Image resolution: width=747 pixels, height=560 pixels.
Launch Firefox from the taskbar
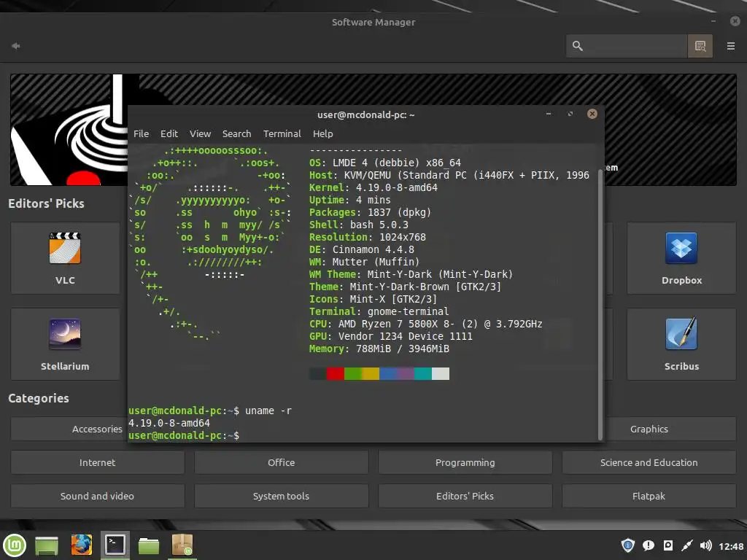click(82, 545)
